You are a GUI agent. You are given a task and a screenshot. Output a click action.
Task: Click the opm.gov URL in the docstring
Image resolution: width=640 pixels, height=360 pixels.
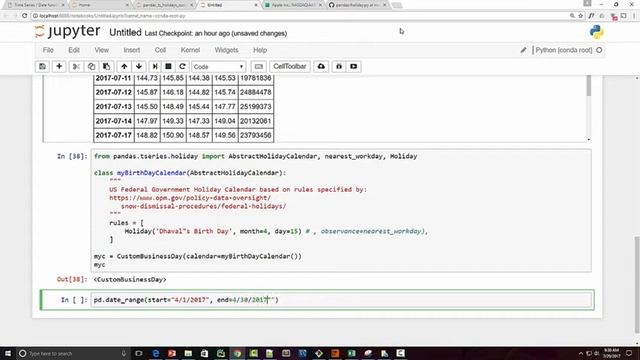pos(190,198)
